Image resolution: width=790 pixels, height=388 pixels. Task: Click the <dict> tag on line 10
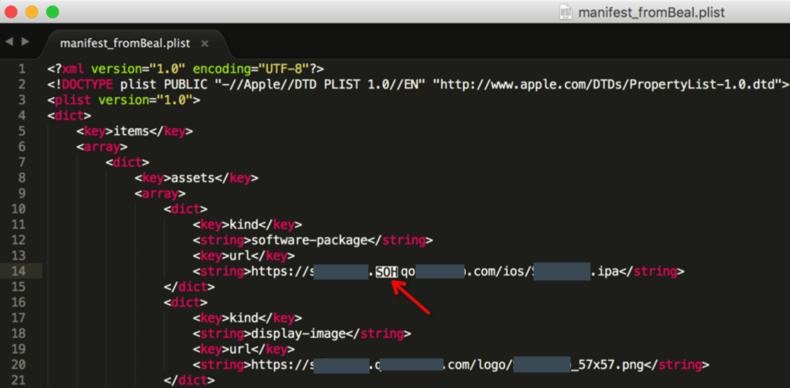[x=186, y=209]
